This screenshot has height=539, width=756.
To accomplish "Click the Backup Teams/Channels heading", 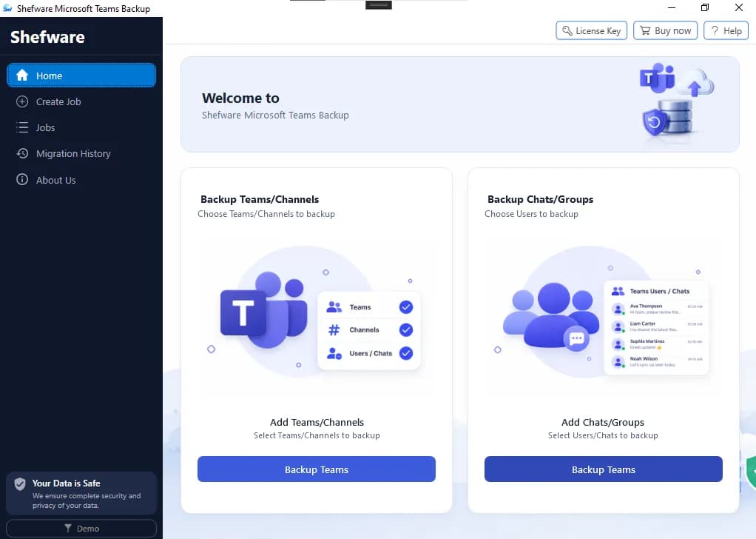I will (x=260, y=199).
